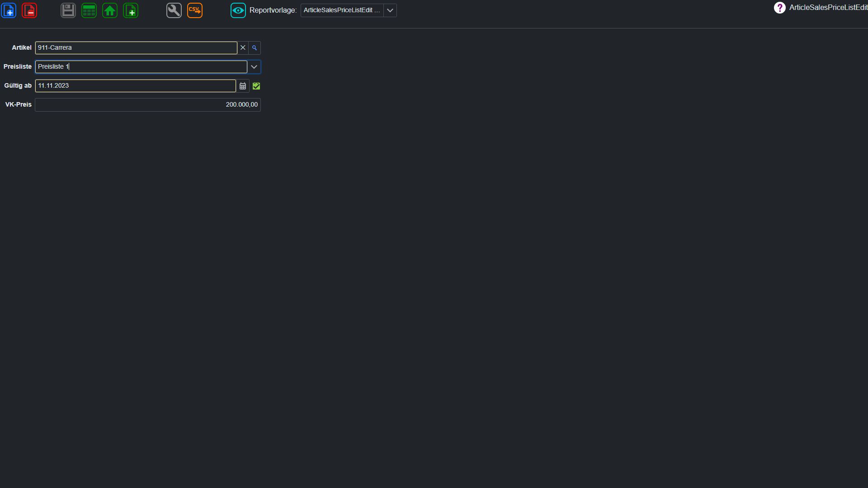This screenshot has height=488, width=868.
Task: Click the ArticleSalesPriceListEdit help title text
Action: (x=828, y=8)
